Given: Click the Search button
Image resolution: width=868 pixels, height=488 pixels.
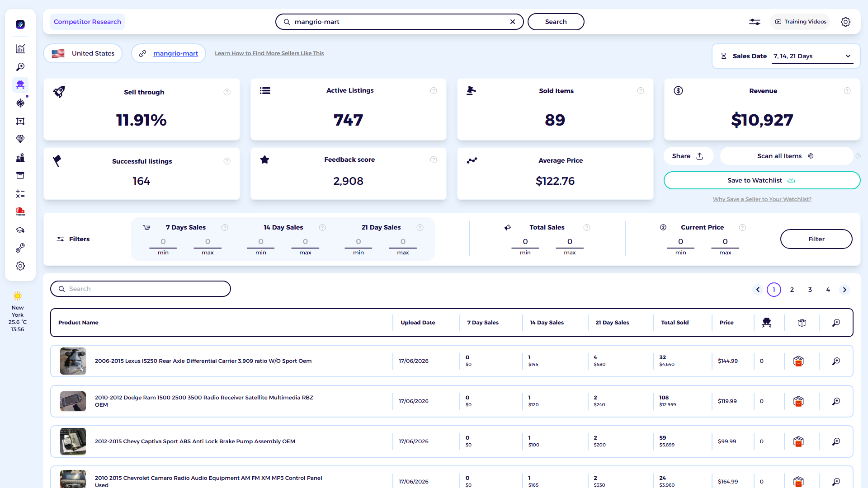Looking at the screenshot, I should 556,22.
